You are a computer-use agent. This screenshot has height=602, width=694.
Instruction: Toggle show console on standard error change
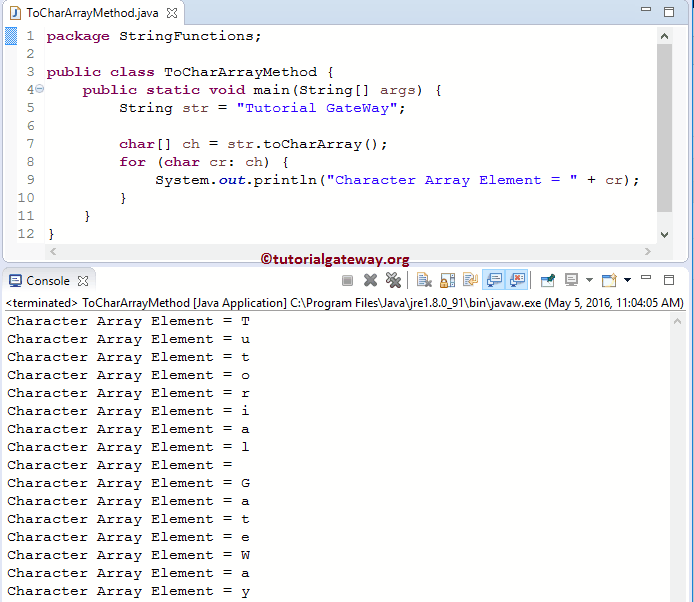[517, 281]
